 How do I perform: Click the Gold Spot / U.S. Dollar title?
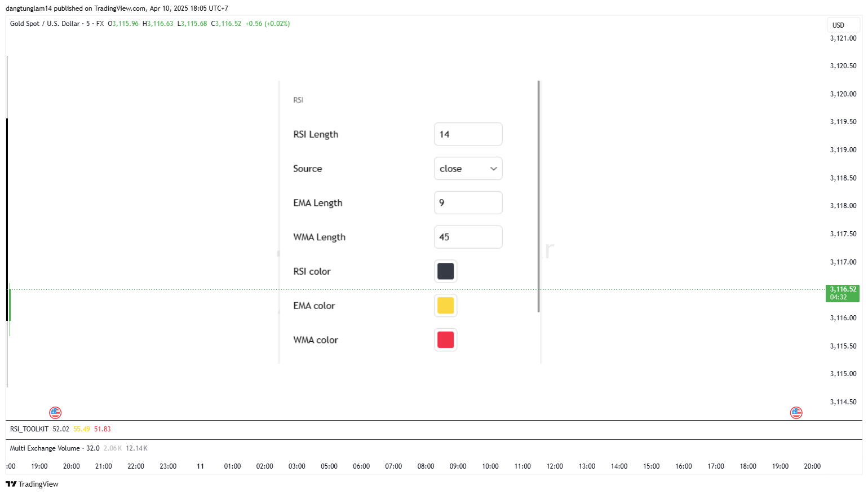pyautogui.click(x=45, y=24)
